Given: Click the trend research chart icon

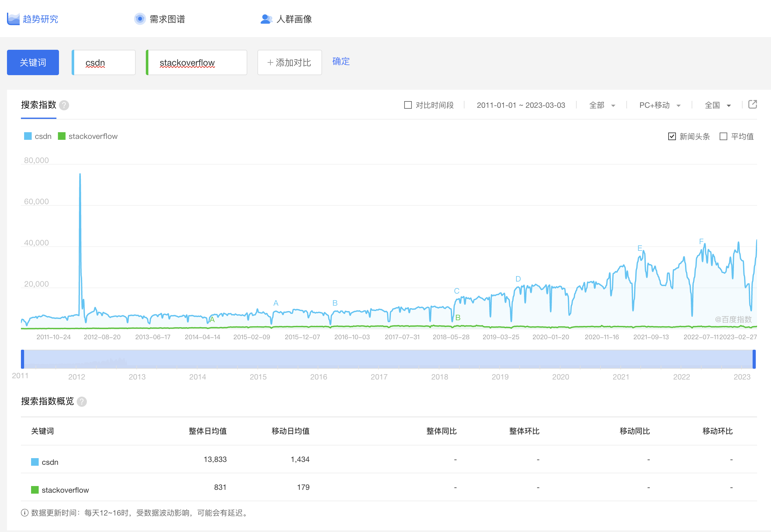Looking at the screenshot, I should pyautogui.click(x=13, y=19).
